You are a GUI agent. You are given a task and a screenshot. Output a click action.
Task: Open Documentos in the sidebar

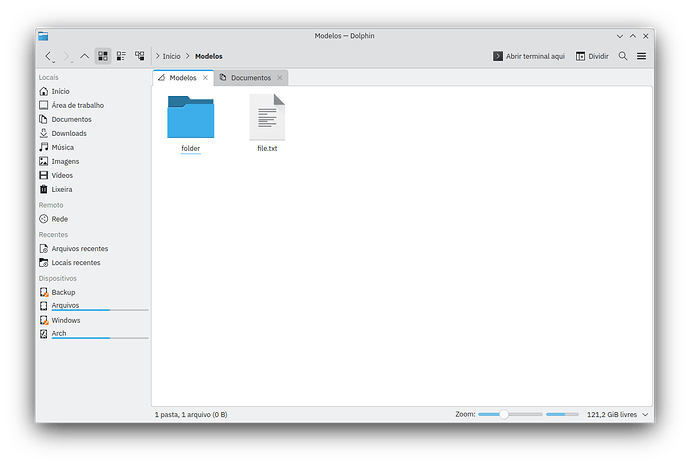93,119
